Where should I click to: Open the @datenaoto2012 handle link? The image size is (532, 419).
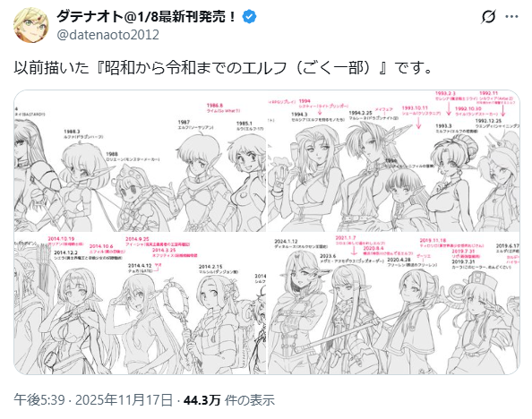[107, 35]
